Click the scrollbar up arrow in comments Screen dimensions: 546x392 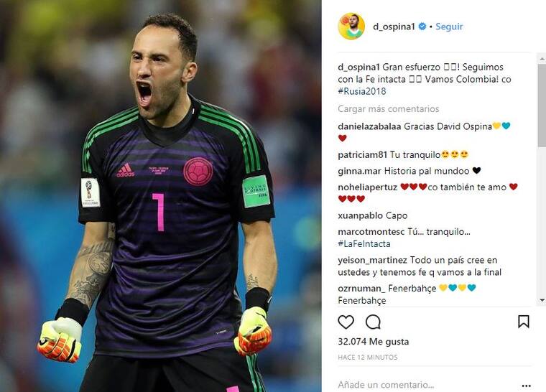542,59
